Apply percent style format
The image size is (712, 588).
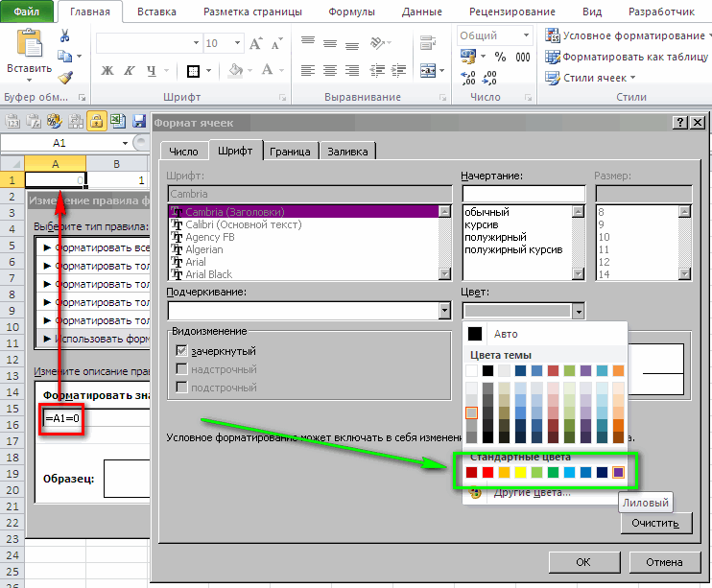[x=500, y=57]
